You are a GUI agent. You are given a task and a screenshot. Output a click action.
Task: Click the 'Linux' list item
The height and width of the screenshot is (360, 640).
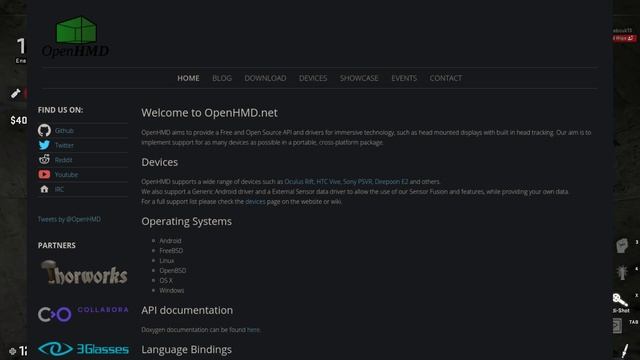click(x=167, y=261)
